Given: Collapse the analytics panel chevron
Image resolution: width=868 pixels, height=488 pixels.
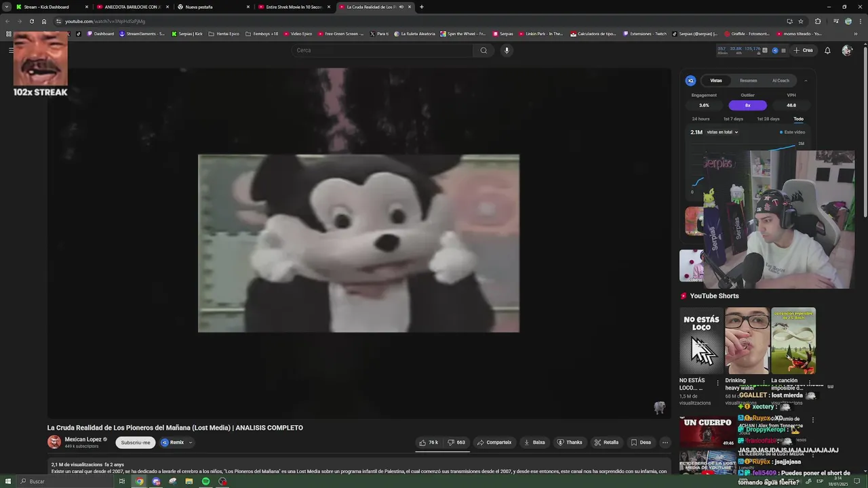Looking at the screenshot, I should click(806, 81).
